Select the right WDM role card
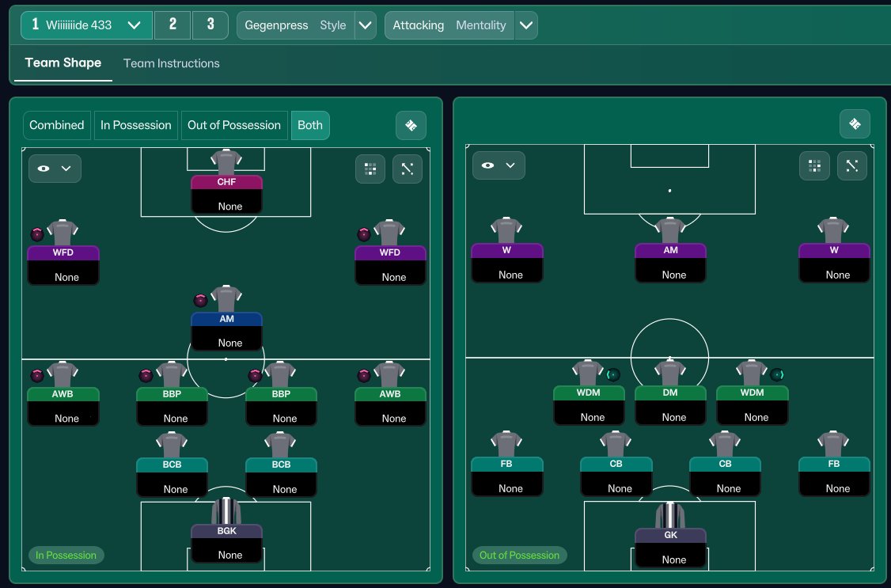This screenshot has width=891, height=588. [x=753, y=405]
